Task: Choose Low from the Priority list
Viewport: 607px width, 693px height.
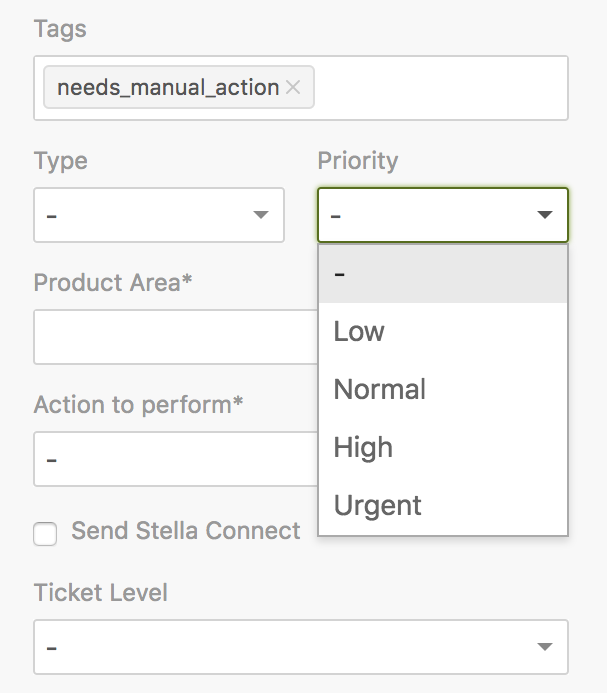Action: [x=359, y=331]
